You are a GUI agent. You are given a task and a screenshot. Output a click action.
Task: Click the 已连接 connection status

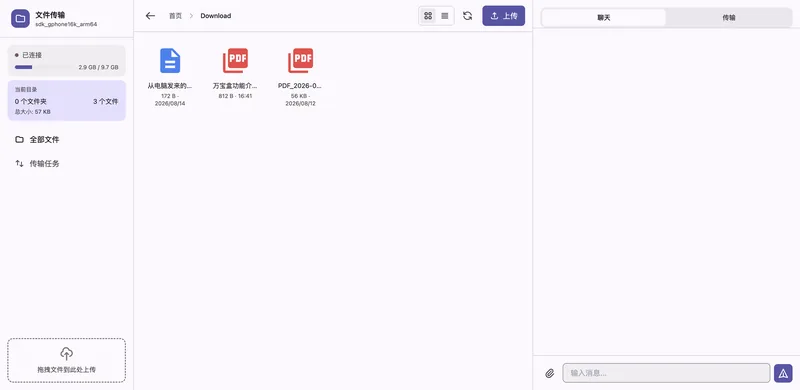pyautogui.click(x=29, y=55)
